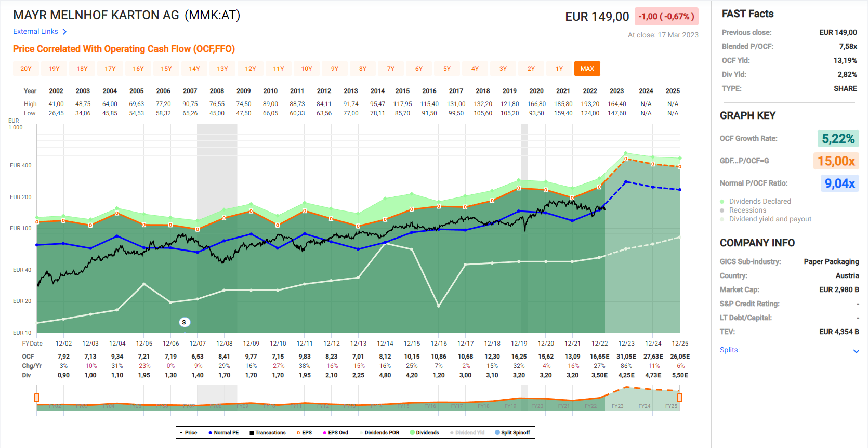Viewport: 868px width, 448px height.
Task: Expand the Splits section chevron
Action: click(x=856, y=351)
